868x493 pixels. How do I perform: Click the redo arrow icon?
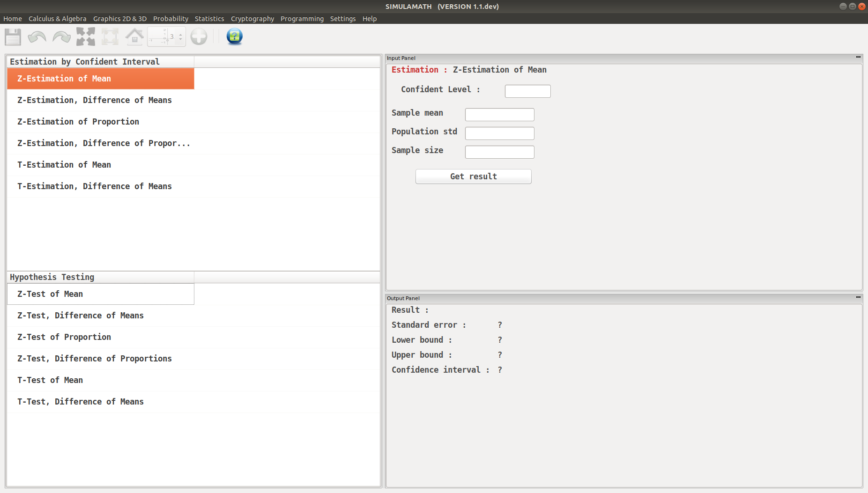(61, 37)
